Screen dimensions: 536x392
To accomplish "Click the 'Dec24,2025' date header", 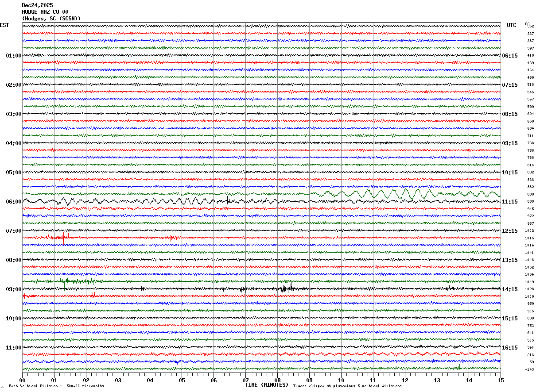I will pyautogui.click(x=37, y=5).
